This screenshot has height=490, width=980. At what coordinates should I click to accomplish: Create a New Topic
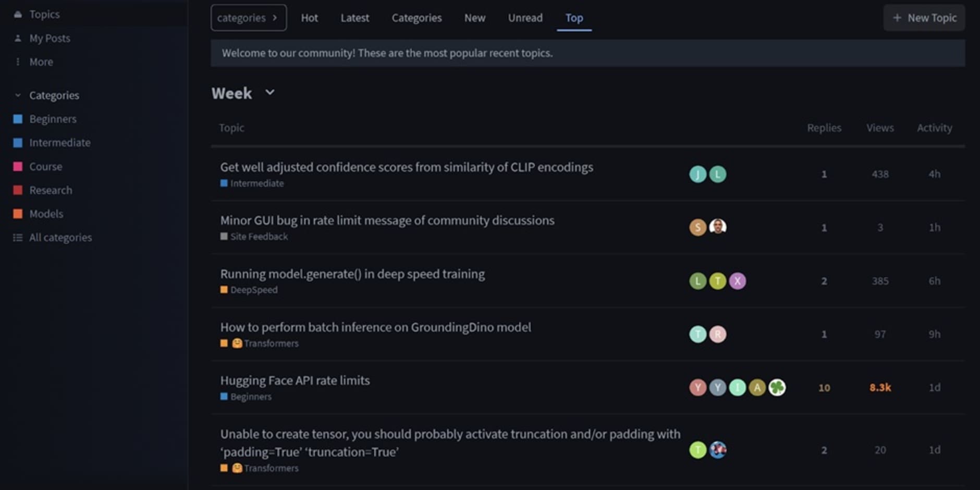924,18
